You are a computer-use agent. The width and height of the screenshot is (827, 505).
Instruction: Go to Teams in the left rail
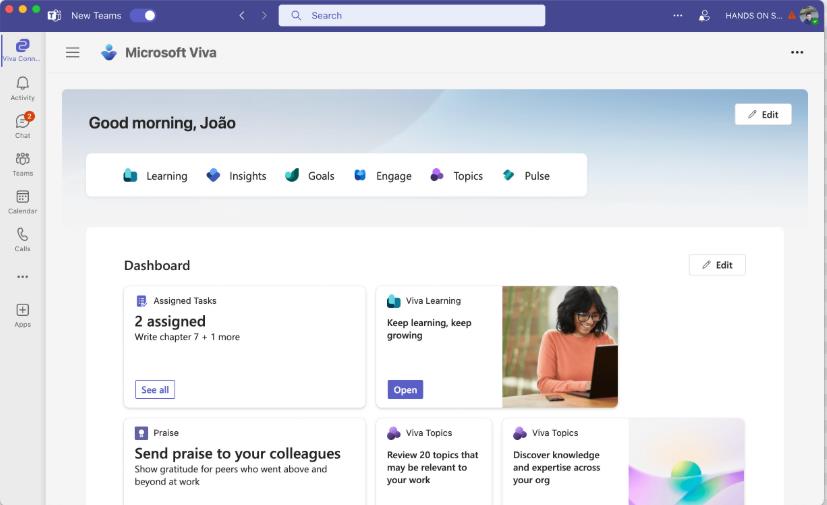(x=22, y=164)
